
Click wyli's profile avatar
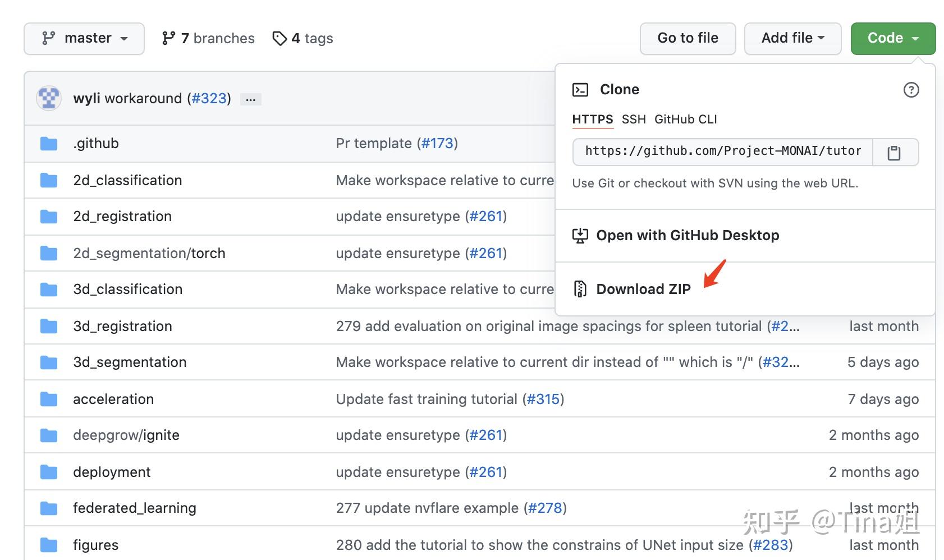[48, 98]
